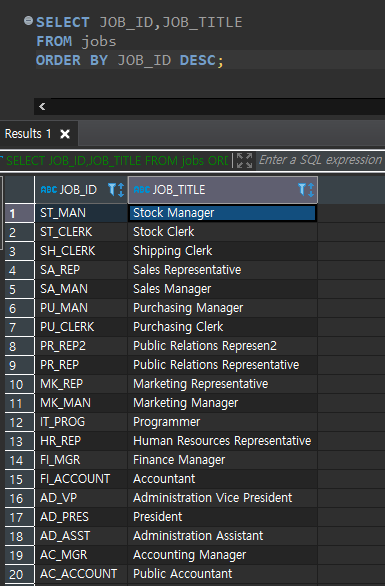This screenshot has width=385, height=586.
Task: Click the editor scroll left arrow
Action: 42,107
